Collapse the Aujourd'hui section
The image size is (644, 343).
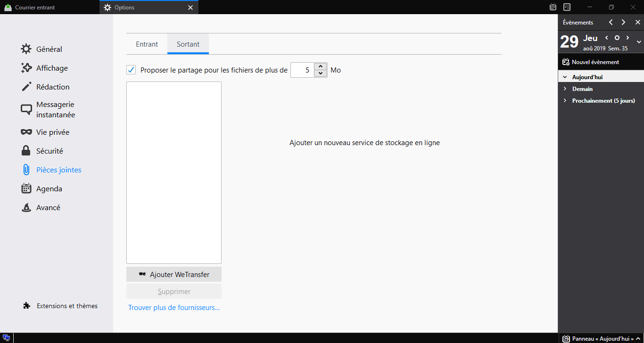(565, 77)
